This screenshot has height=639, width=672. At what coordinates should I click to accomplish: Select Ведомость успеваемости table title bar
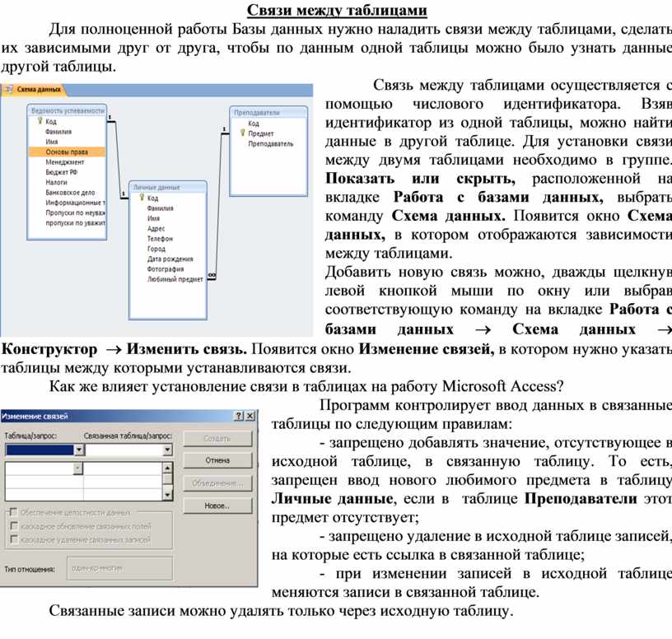[x=67, y=110]
